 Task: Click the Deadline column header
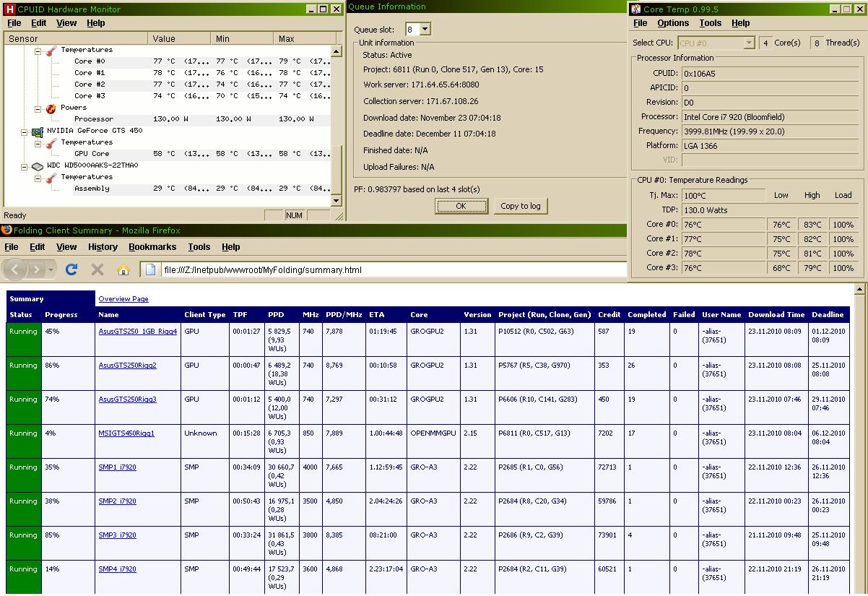[828, 315]
